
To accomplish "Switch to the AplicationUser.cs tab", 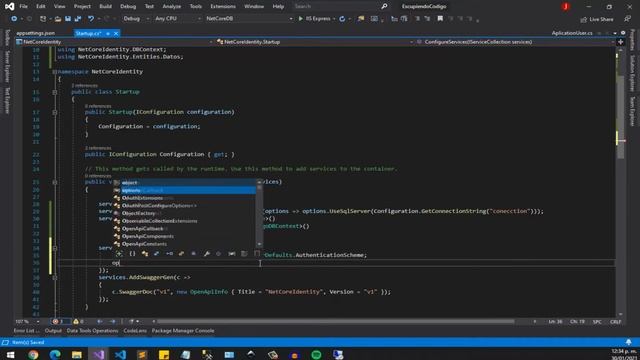I will (x=572, y=33).
